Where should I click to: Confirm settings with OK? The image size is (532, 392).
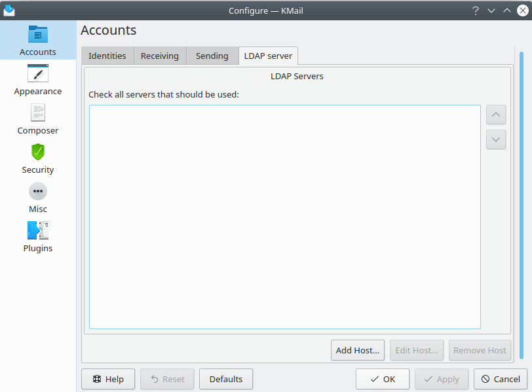(x=382, y=379)
